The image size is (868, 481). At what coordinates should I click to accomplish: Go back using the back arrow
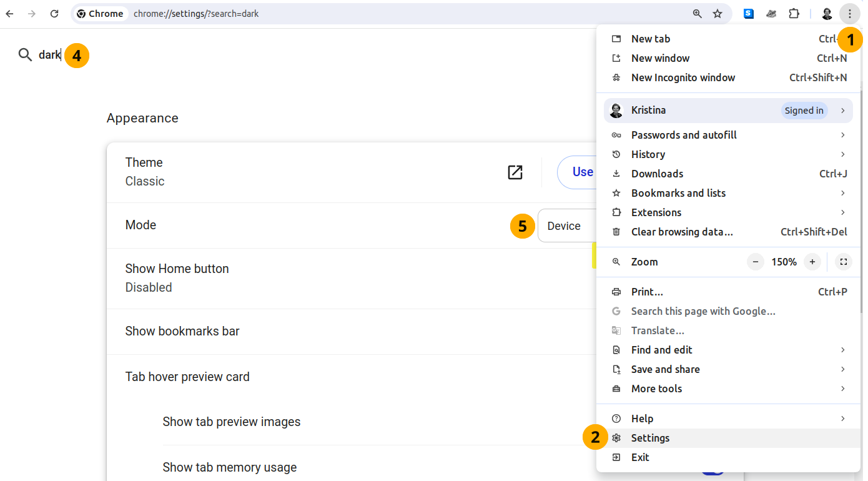[10, 14]
